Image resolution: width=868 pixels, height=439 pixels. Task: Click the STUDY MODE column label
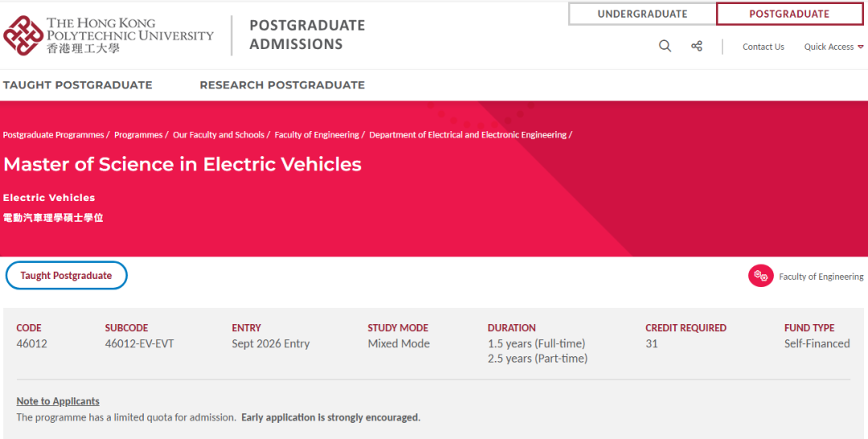click(398, 328)
